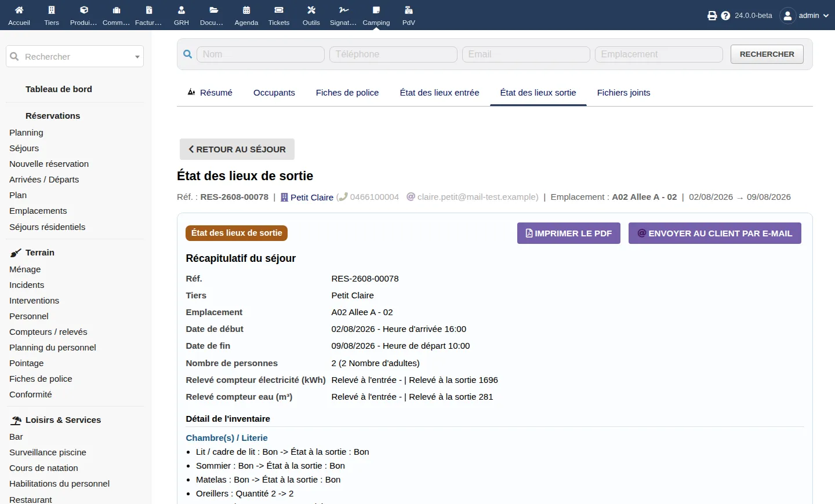The image size is (835, 504).
Task: Open the Commerce module icon
Action: pos(117,10)
